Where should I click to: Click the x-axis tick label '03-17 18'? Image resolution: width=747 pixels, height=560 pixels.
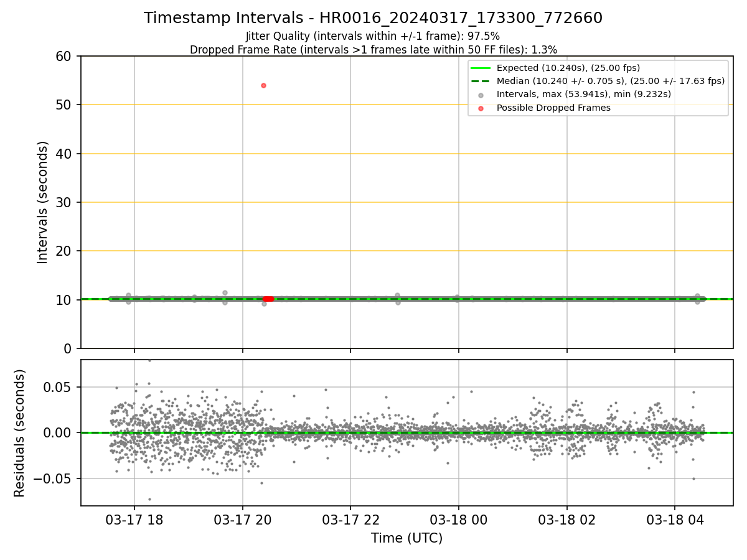click(134, 520)
